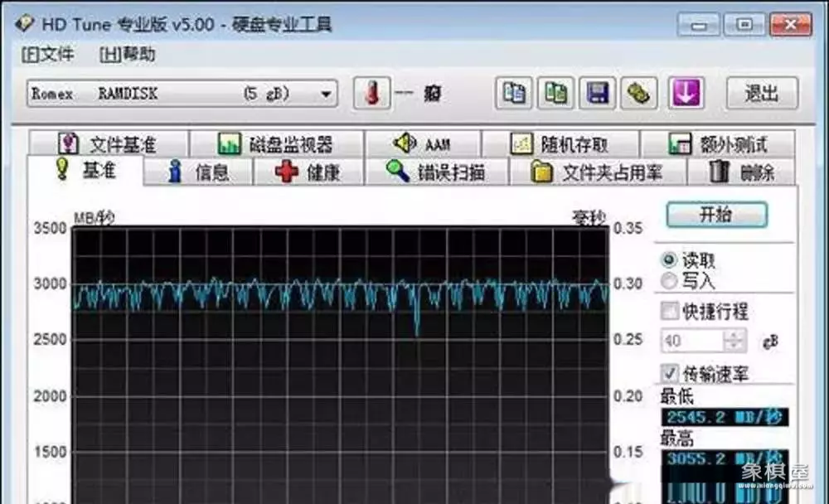The height and width of the screenshot is (504, 829).
Task: Click the short stroke gB value field
Action: pyautogui.click(x=704, y=341)
